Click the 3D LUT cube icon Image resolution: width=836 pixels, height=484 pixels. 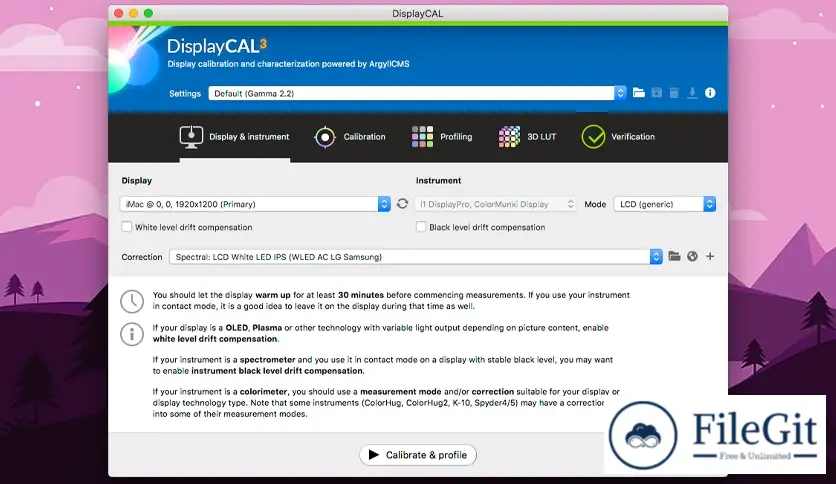coord(509,137)
